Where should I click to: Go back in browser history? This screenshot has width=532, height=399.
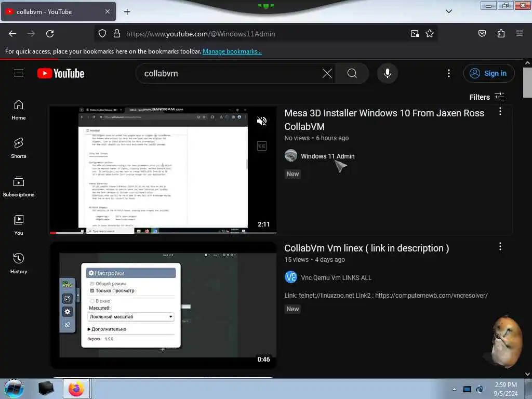tap(12, 34)
